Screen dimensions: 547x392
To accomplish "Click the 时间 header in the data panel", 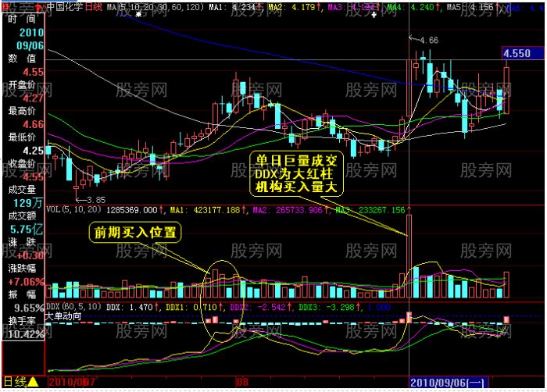I will point(22,20).
